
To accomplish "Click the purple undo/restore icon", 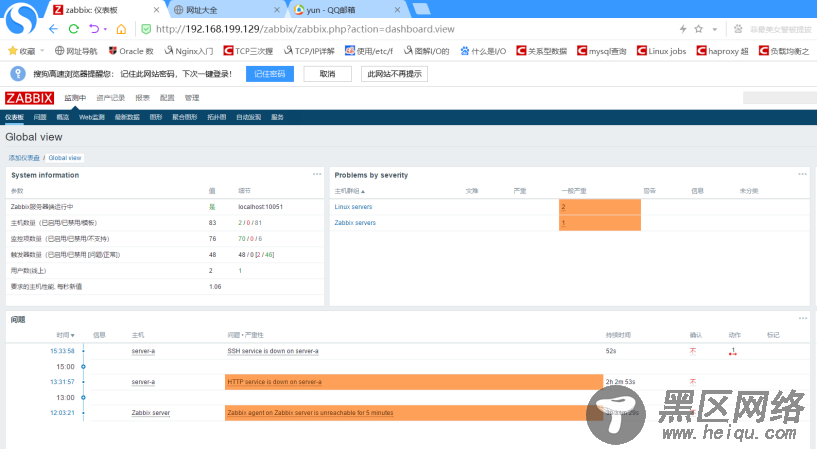I will point(94,29).
